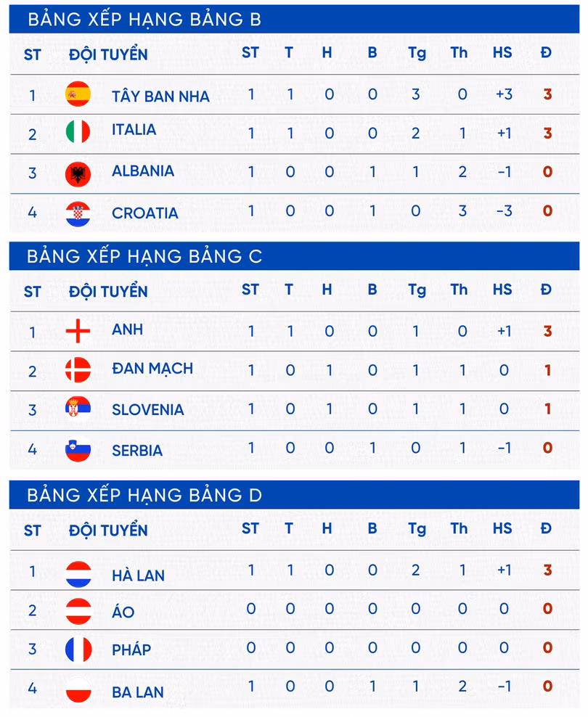Click the Croatia flag icon
The width and height of the screenshot is (588, 717).
78,214
